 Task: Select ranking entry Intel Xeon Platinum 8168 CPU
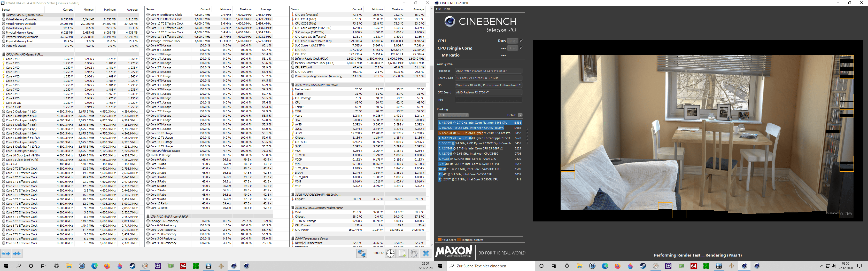(x=479, y=123)
